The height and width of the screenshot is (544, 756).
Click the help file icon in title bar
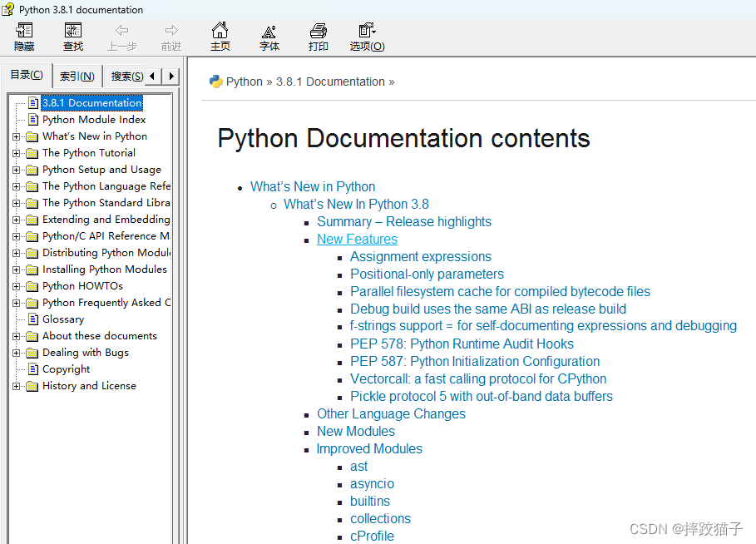click(8, 9)
